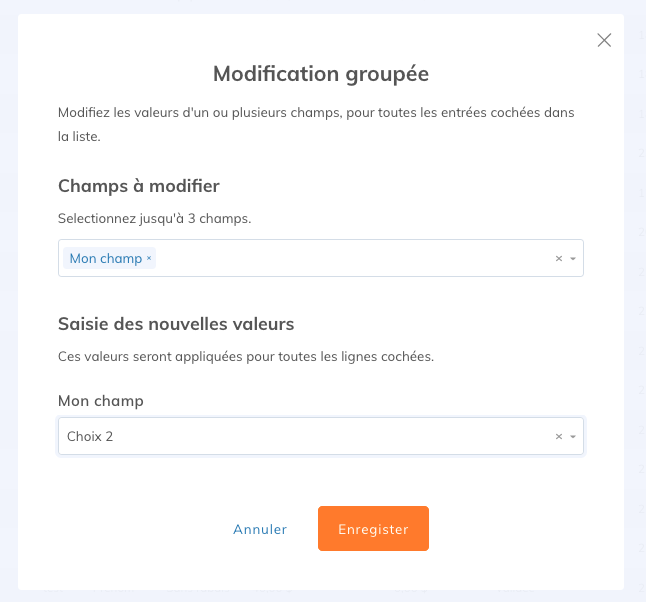Clear the Choix 2 selected value
Image resolution: width=646 pixels, height=602 pixels.
pyautogui.click(x=559, y=437)
